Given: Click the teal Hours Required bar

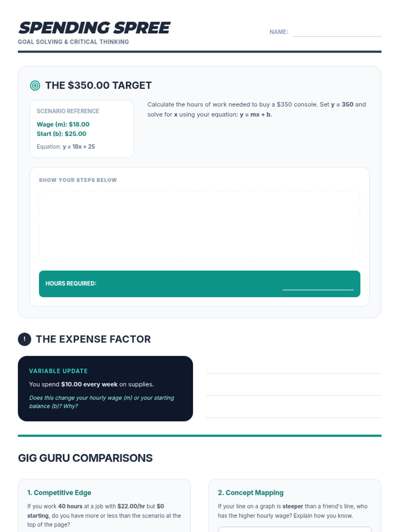Looking at the screenshot, I should pos(199,284).
